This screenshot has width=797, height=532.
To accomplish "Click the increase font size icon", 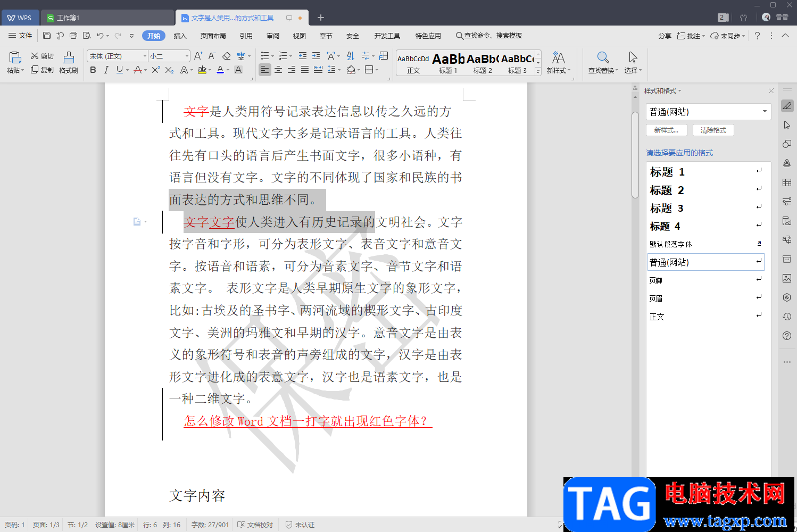I will tap(198, 56).
